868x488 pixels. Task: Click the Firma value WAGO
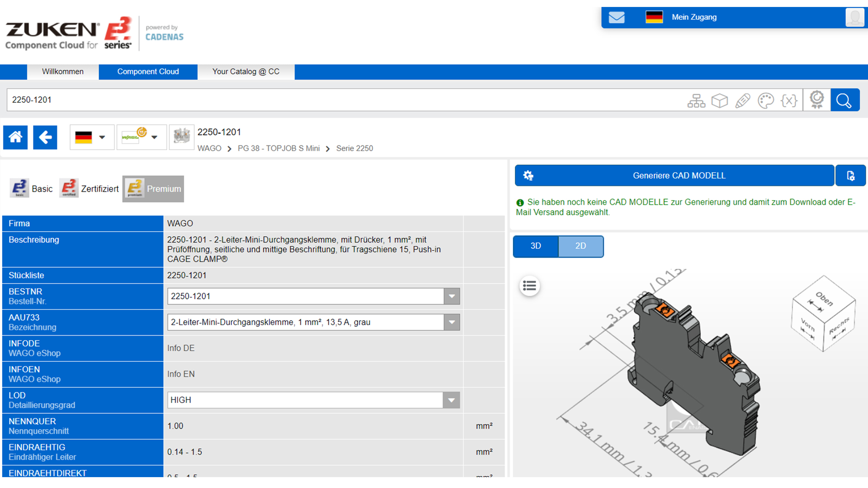(x=180, y=223)
